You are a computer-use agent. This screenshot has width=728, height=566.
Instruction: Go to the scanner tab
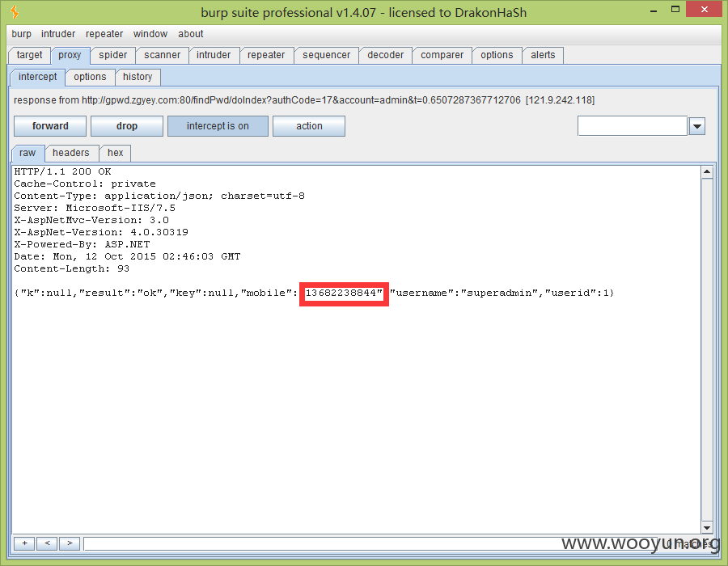point(162,55)
